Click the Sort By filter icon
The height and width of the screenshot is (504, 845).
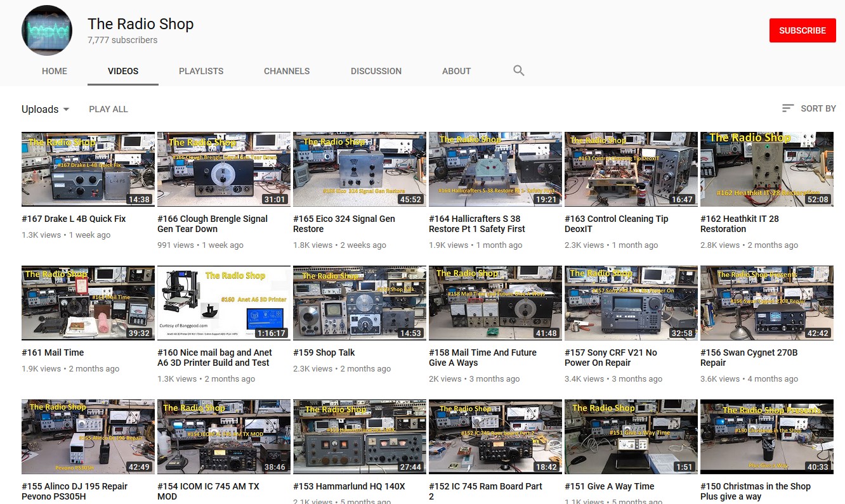tap(788, 108)
